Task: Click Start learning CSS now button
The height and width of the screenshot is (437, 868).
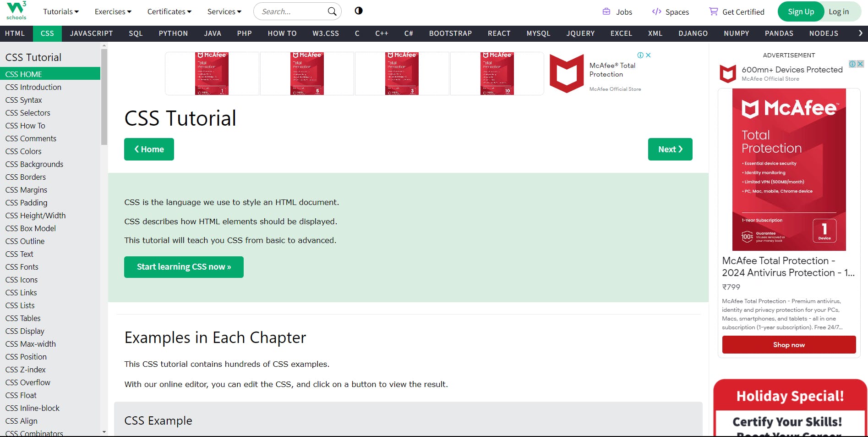Action: 184,267
